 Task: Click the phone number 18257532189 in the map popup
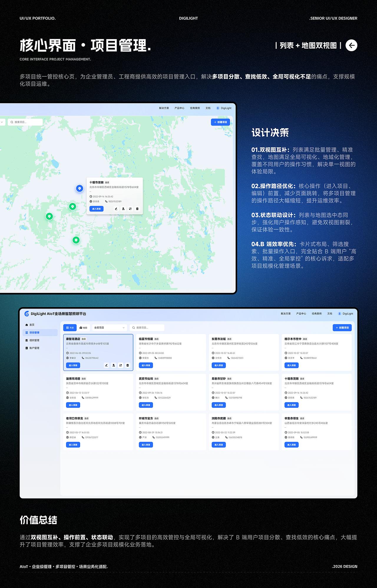click(115, 201)
